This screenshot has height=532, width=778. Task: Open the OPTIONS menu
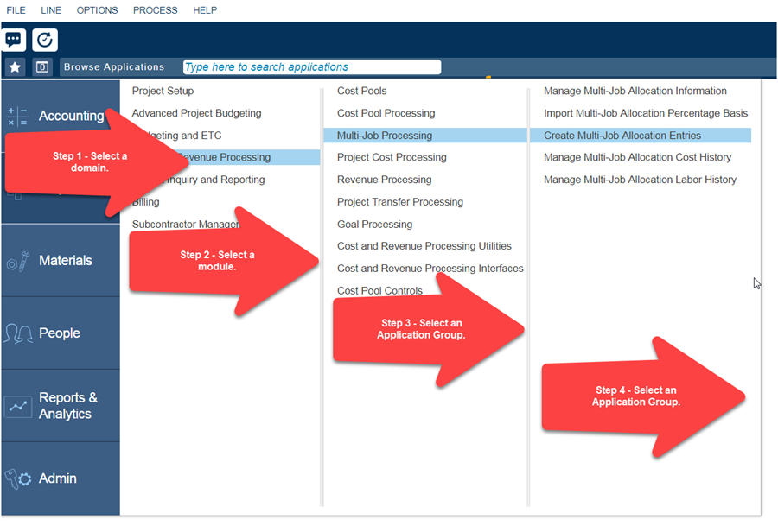97,10
